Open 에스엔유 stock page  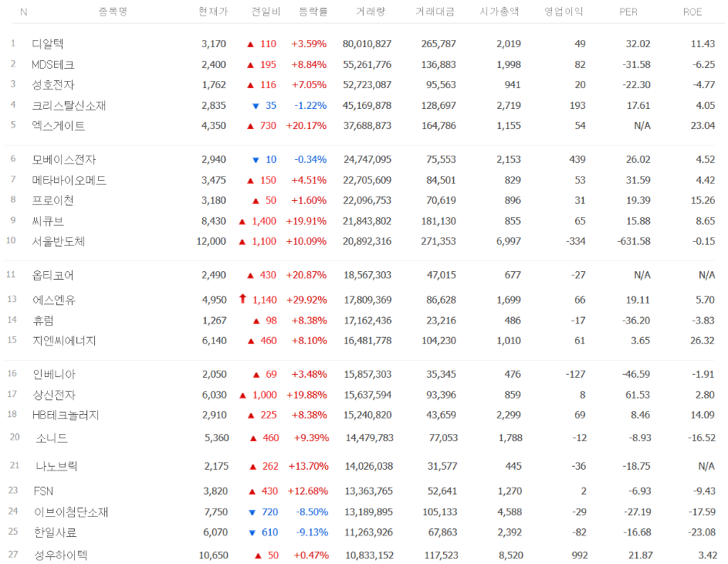point(54,300)
